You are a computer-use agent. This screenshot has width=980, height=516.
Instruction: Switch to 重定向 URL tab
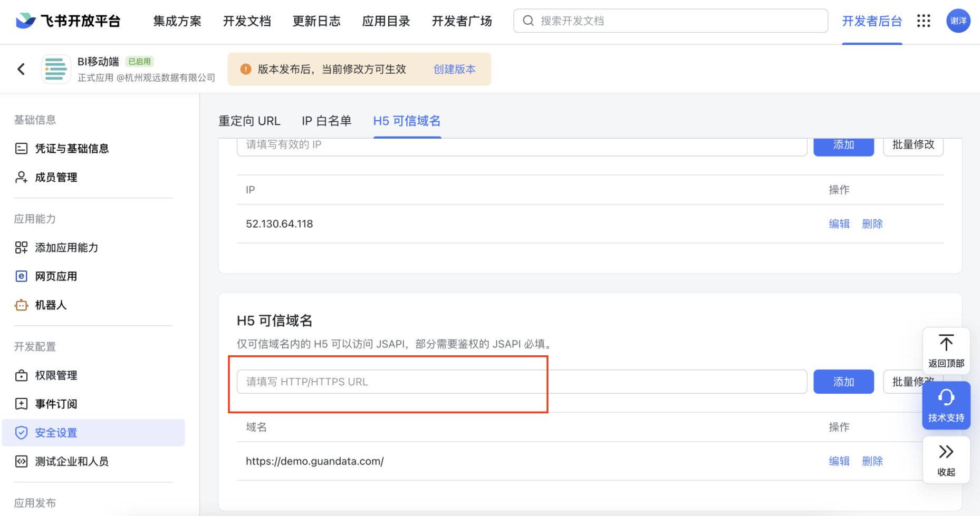(x=249, y=121)
